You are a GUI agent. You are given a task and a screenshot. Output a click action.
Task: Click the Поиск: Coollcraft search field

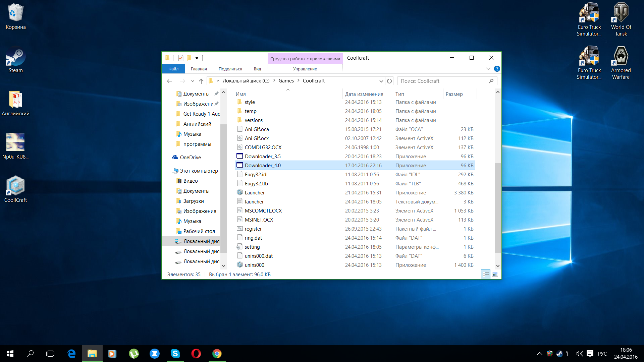coord(443,81)
